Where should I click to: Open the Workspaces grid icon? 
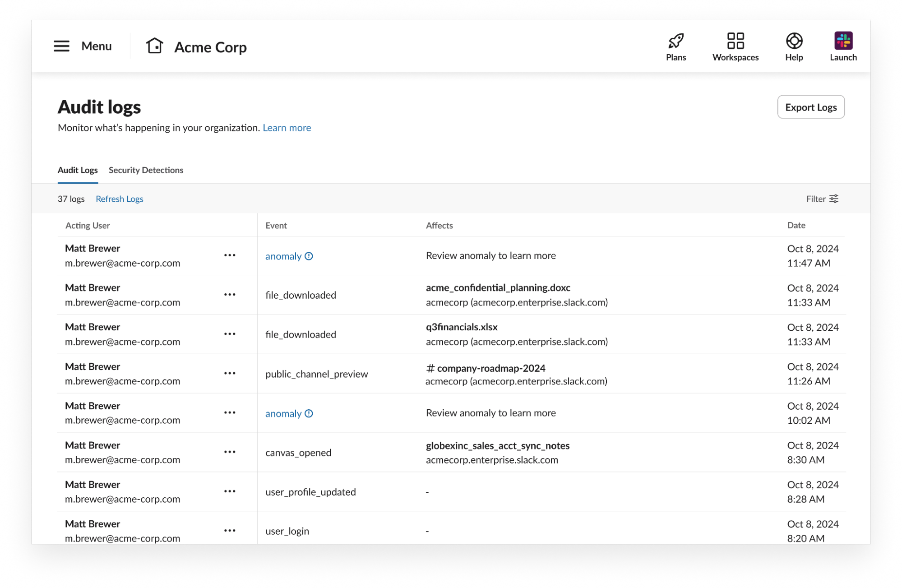(x=735, y=41)
